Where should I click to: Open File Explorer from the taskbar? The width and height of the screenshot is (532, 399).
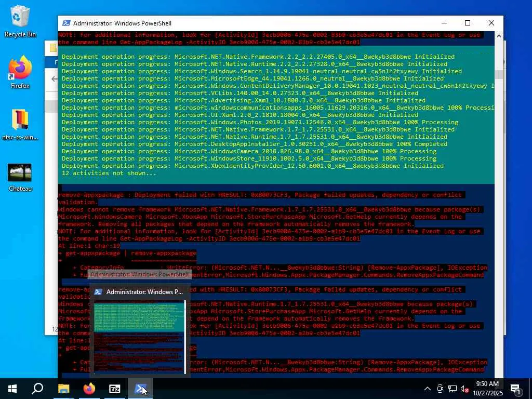(x=63, y=389)
